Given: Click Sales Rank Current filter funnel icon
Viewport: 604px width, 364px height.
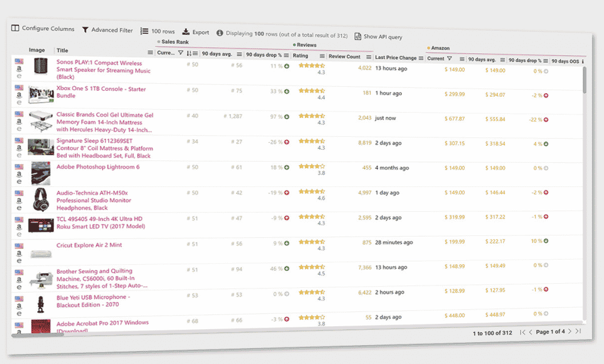Looking at the screenshot, I should 180,53.
